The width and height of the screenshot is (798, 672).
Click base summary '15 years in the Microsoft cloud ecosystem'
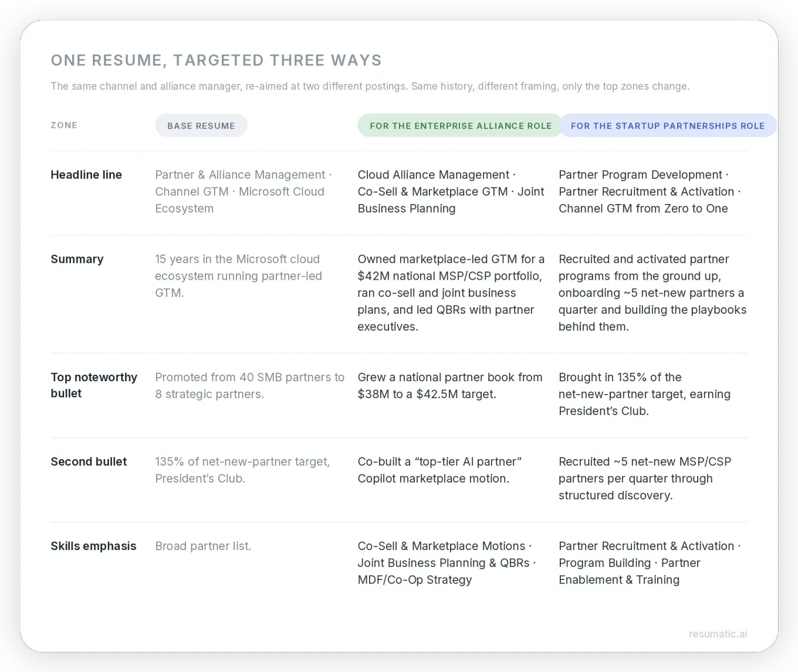pos(238,276)
